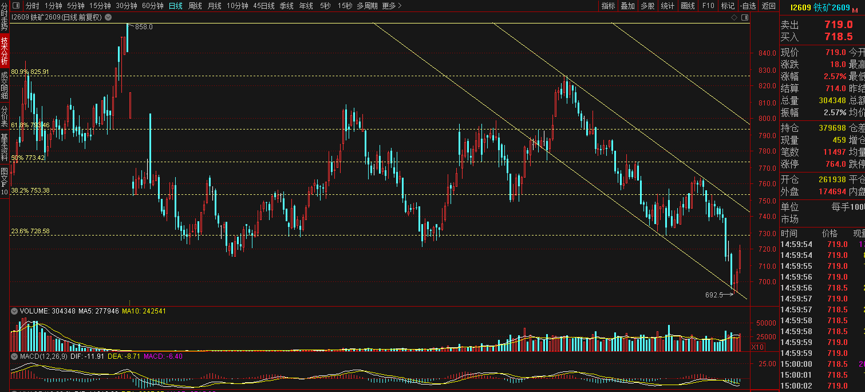
Task: Open the 技术分析 side tab
Action: pyautogui.click(x=4, y=51)
